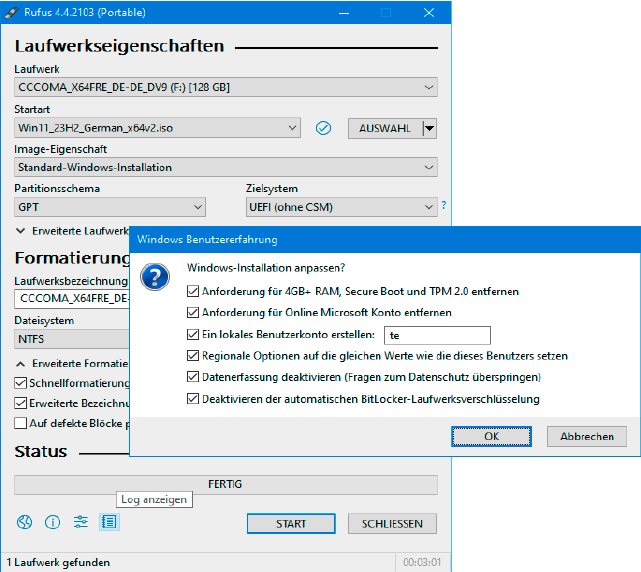The image size is (641, 572).
Task: Click the Windows Benutzererfahrung dialog title
Action: [x=207, y=239]
